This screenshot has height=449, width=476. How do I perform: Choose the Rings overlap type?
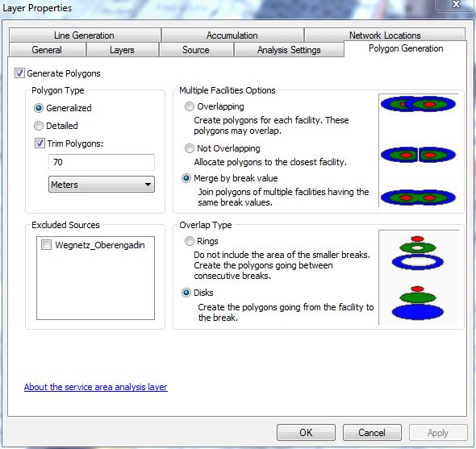pos(189,241)
